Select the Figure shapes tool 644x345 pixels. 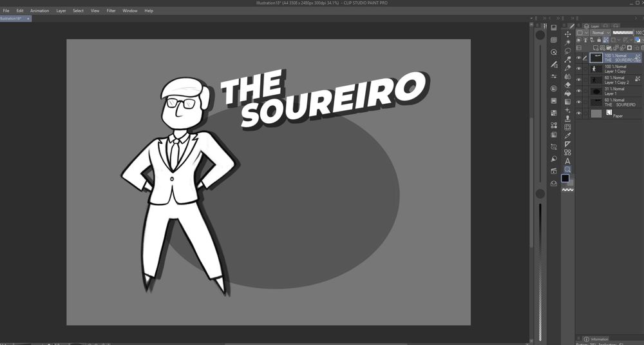click(567, 152)
